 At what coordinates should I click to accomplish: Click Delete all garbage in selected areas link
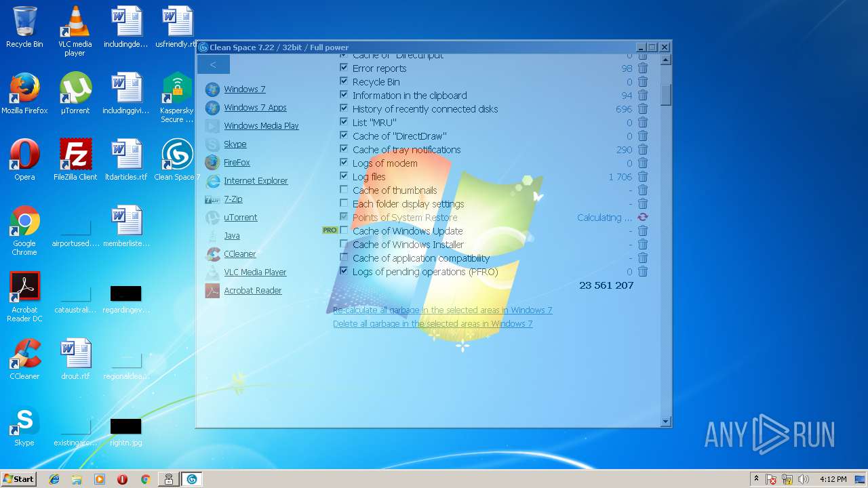point(433,324)
